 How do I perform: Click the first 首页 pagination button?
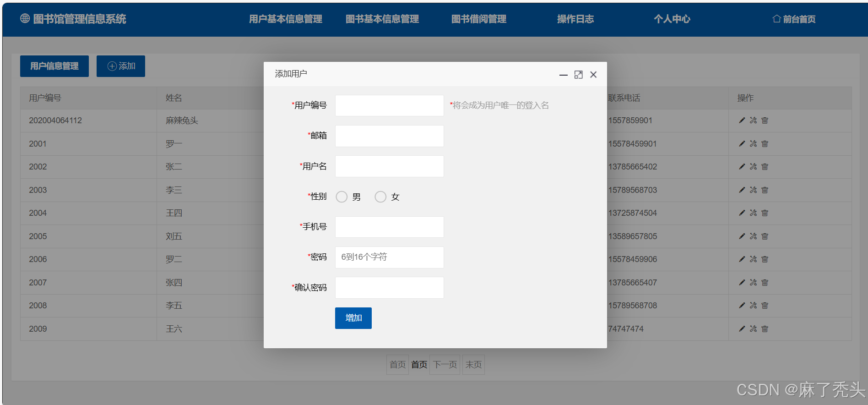397,365
